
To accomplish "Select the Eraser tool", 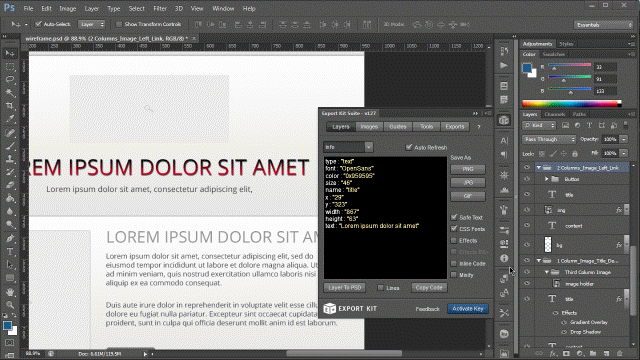I will (x=10, y=185).
